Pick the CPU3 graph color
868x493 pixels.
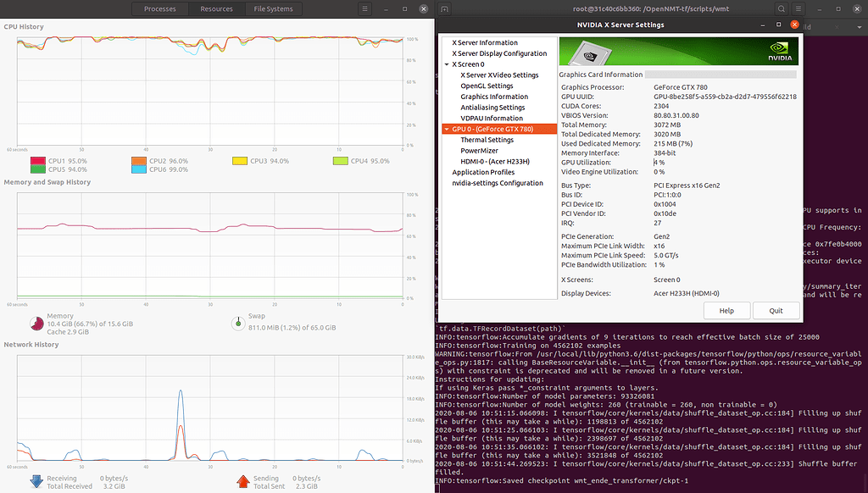coord(240,161)
